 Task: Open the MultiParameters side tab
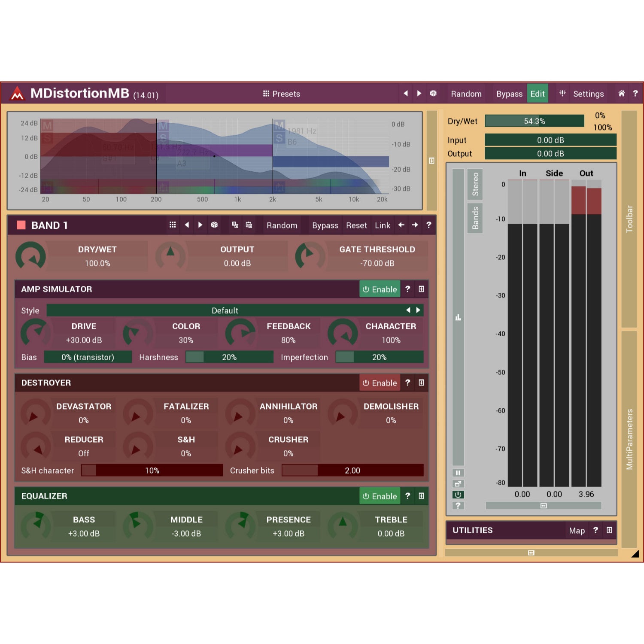point(629,439)
